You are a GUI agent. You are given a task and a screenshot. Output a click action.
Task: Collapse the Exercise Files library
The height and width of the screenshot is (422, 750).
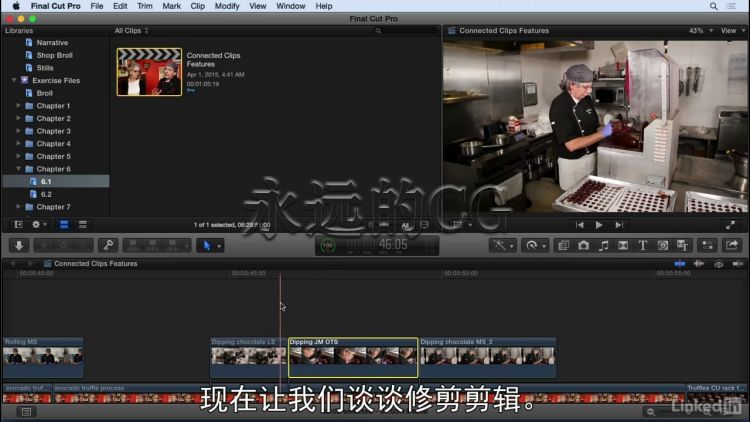point(14,80)
